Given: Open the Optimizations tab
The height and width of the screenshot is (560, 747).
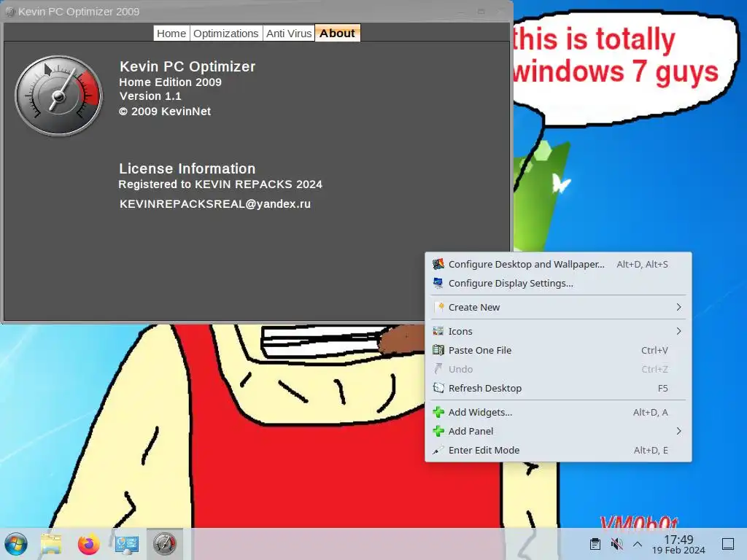Looking at the screenshot, I should click(x=226, y=34).
